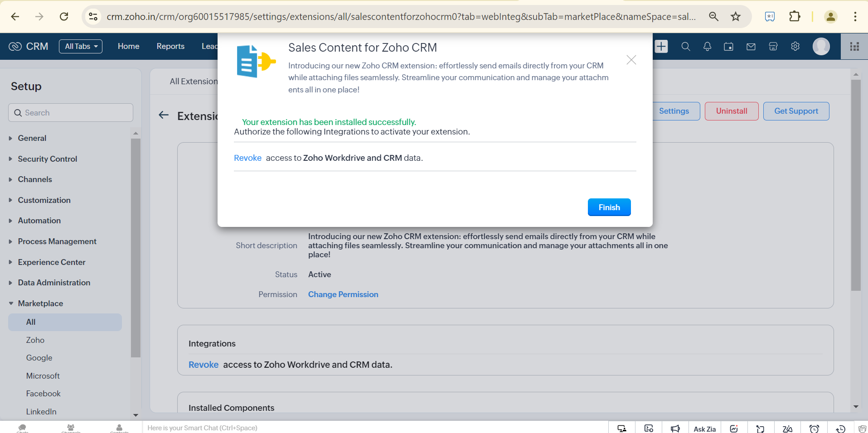Select Google under Marketplace
Image resolution: width=868 pixels, height=433 pixels.
(x=39, y=358)
